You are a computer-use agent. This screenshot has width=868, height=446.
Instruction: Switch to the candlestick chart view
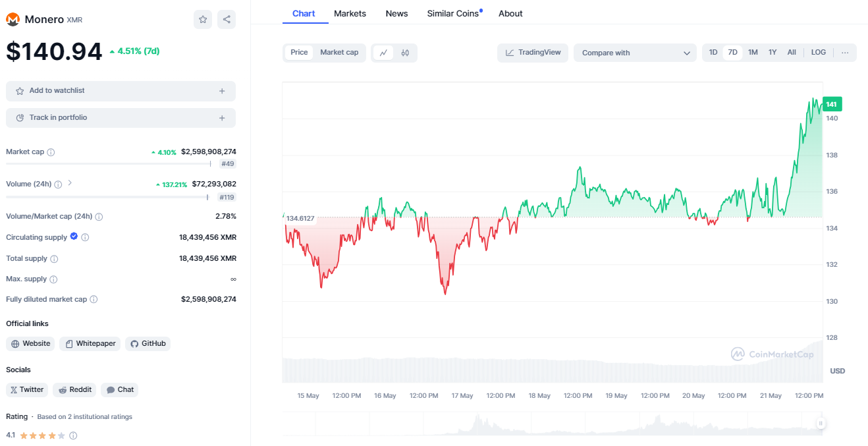[405, 53]
